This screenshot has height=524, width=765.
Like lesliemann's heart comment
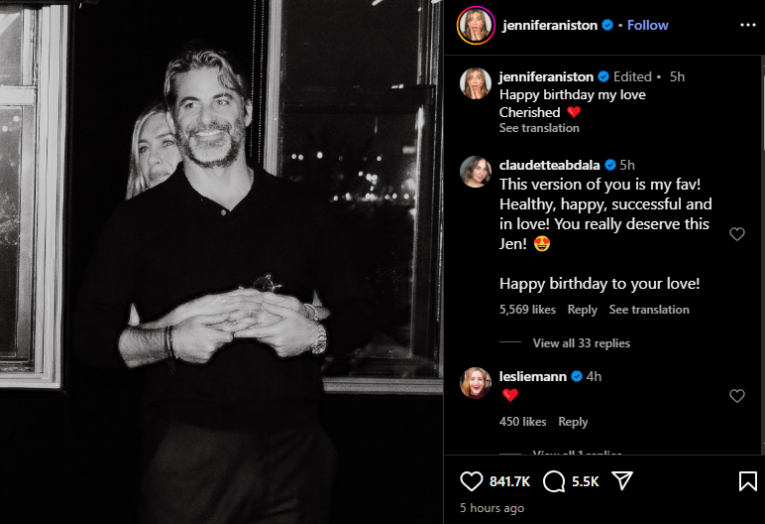(737, 396)
